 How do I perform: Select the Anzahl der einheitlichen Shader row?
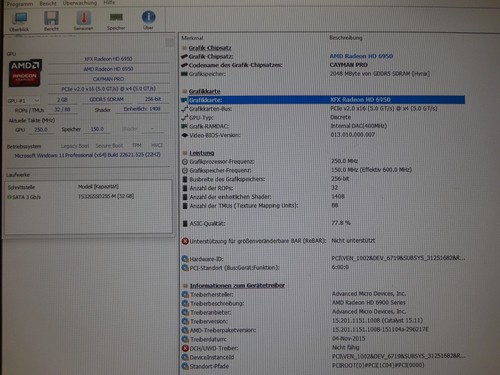click(x=323, y=197)
